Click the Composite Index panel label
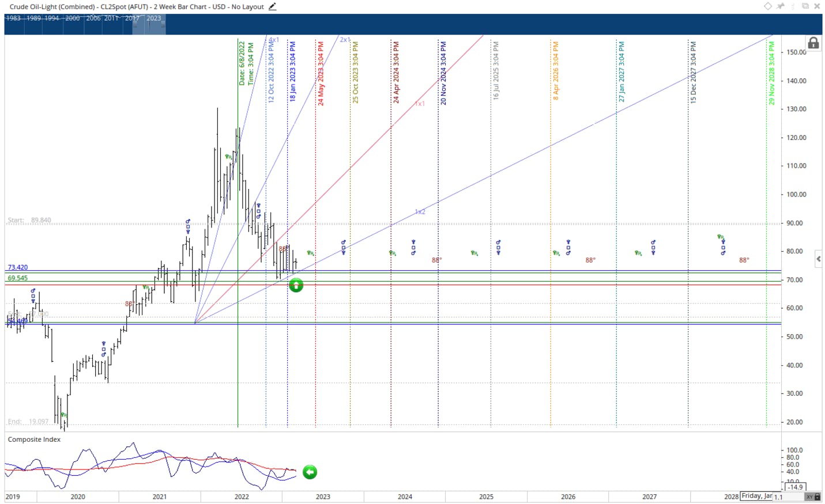 pyautogui.click(x=34, y=439)
